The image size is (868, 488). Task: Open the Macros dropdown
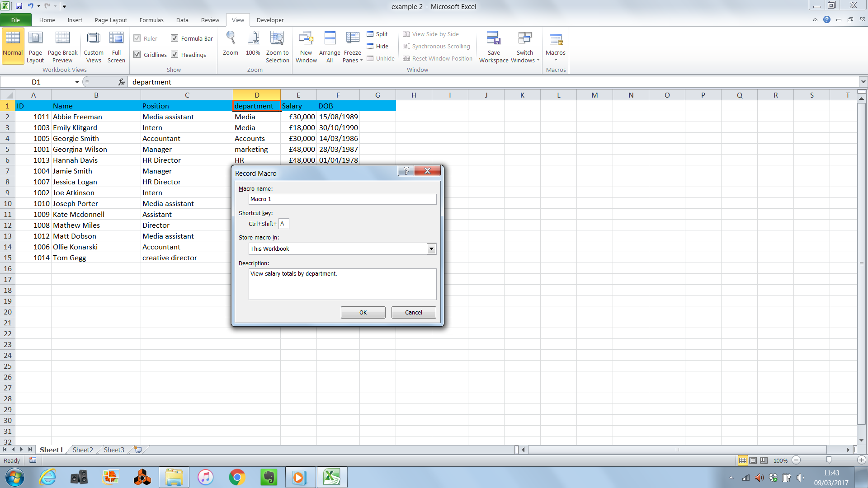point(556,47)
